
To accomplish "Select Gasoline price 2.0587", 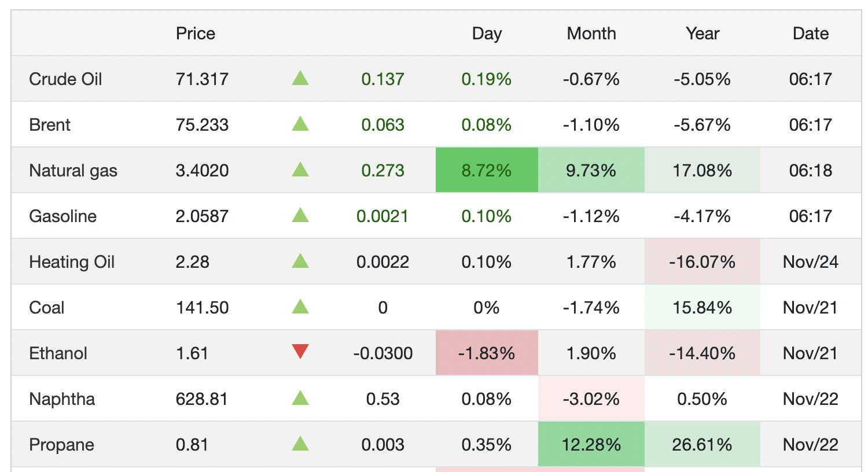I will [202, 216].
